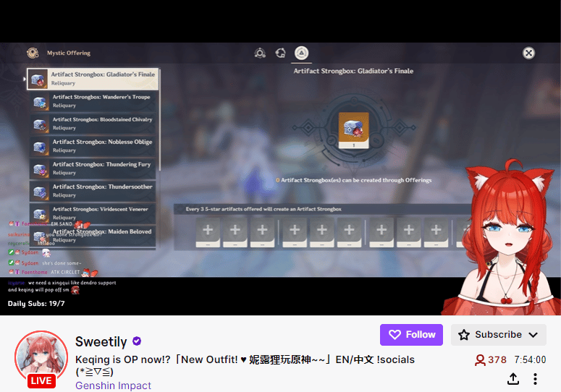
Task: Open the three-dot more options menu
Action: [535, 379]
